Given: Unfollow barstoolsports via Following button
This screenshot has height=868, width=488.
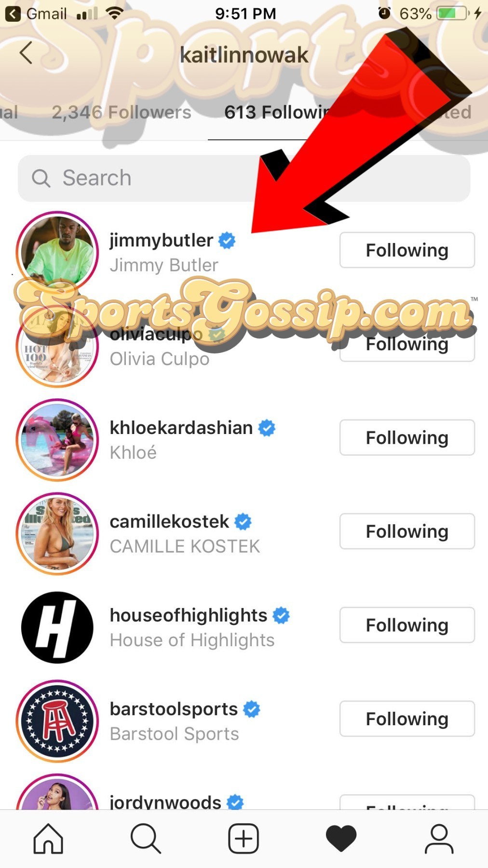Looking at the screenshot, I should [x=407, y=719].
